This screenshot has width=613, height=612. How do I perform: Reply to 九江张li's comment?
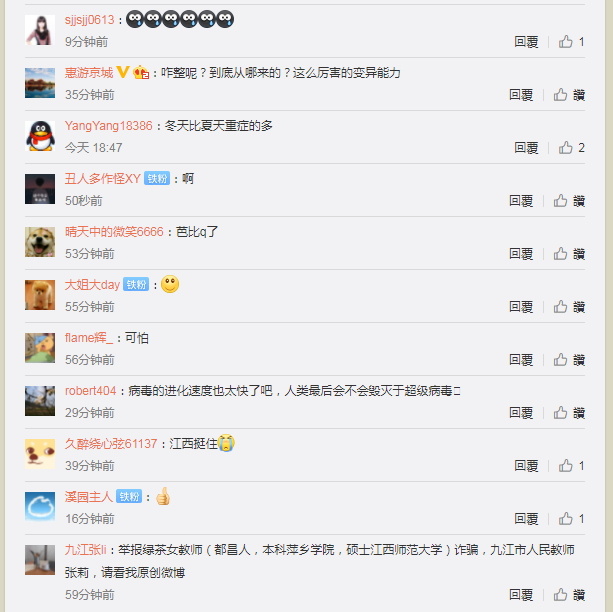coord(521,595)
